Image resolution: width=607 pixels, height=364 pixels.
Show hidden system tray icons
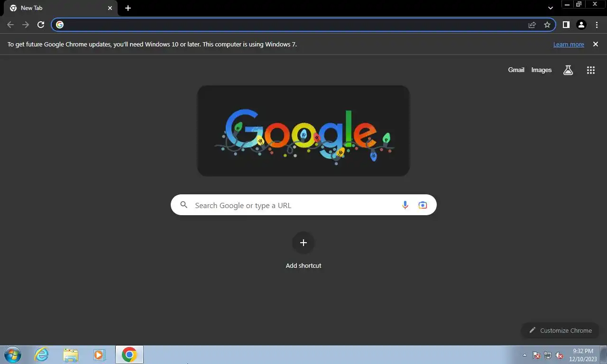(524, 355)
